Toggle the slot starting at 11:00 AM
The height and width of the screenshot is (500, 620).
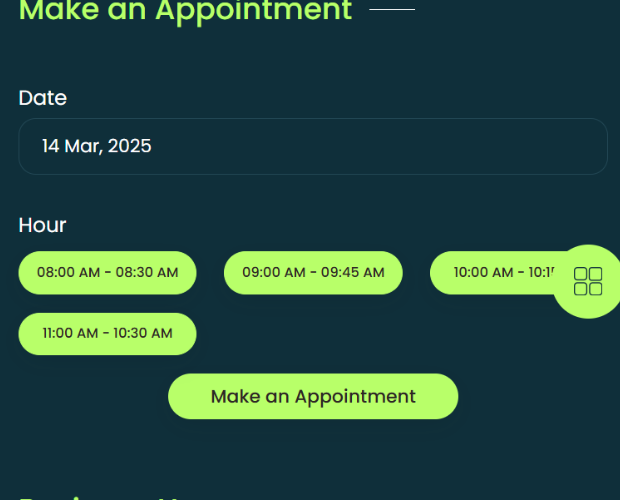108,334
